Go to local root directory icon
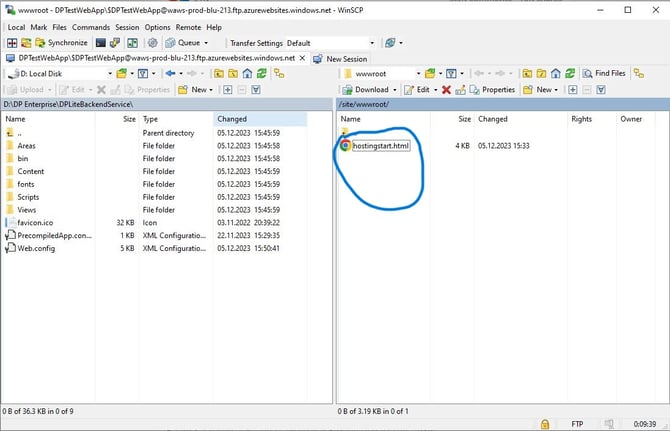Screen dimensions: 670x431 (x=233, y=73)
